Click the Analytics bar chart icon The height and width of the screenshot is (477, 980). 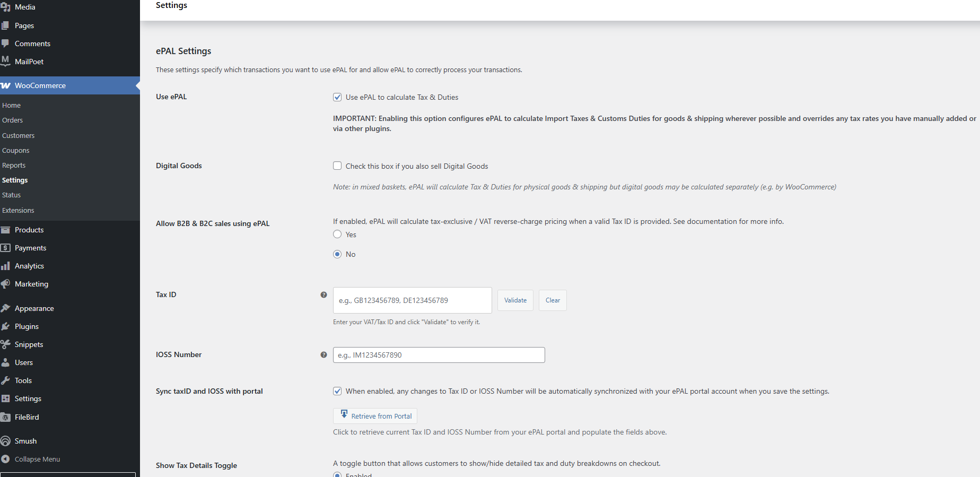pyautogui.click(x=5, y=266)
